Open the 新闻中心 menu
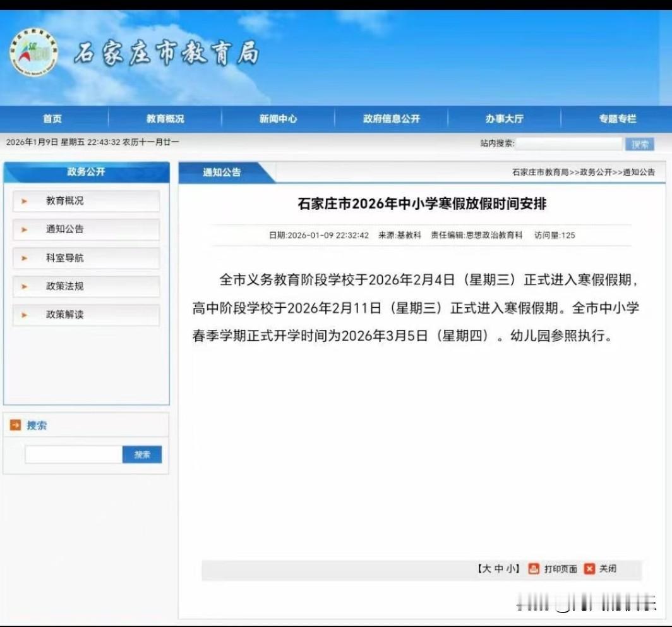Image resolution: width=672 pixels, height=627 pixels. point(278,118)
